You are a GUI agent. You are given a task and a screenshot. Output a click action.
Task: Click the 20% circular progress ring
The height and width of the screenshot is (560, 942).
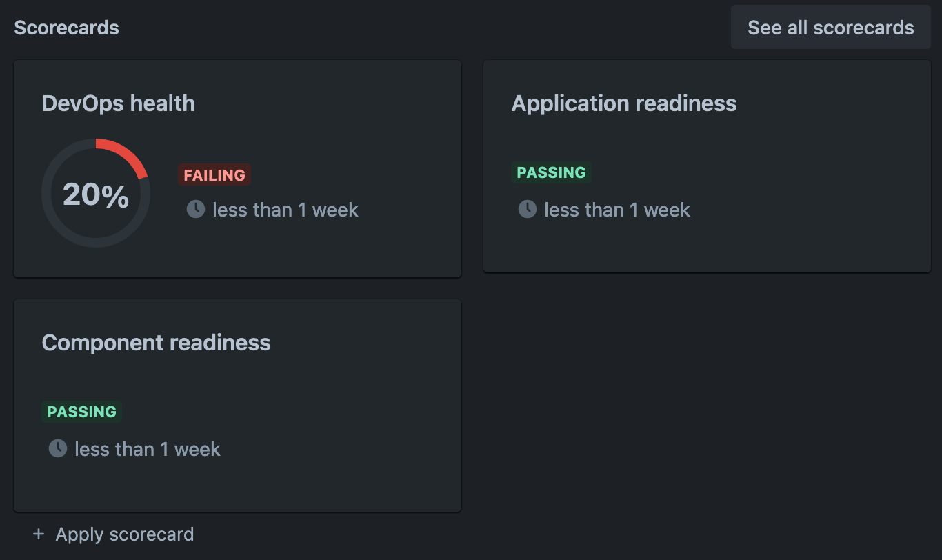click(96, 193)
